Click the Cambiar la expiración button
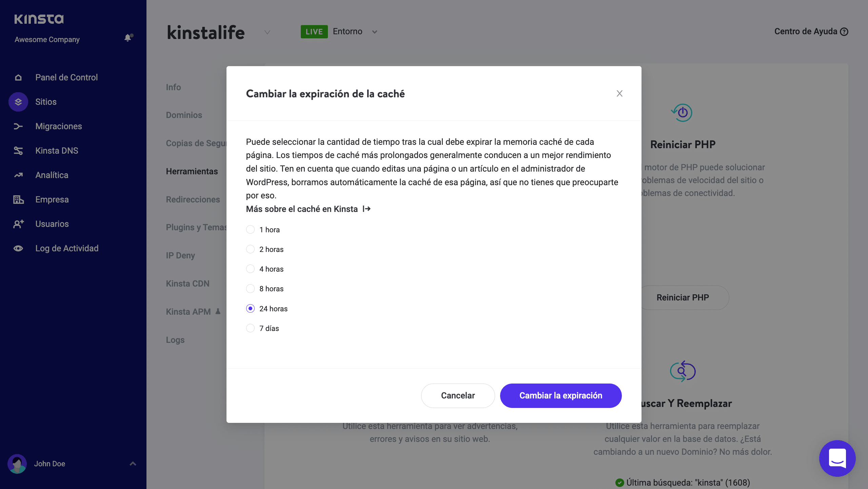The image size is (868, 489). pos(560,396)
